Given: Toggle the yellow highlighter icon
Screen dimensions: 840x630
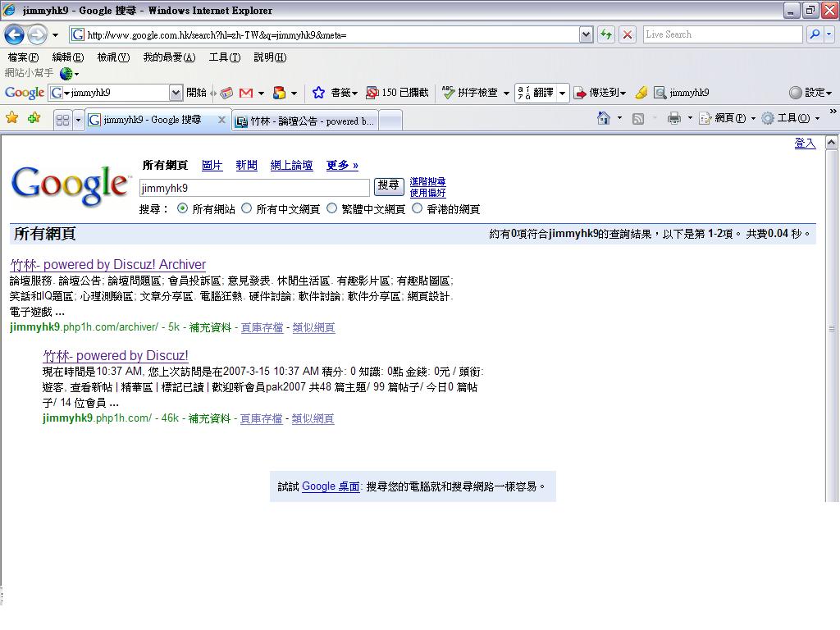Looking at the screenshot, I should point(641,93).
